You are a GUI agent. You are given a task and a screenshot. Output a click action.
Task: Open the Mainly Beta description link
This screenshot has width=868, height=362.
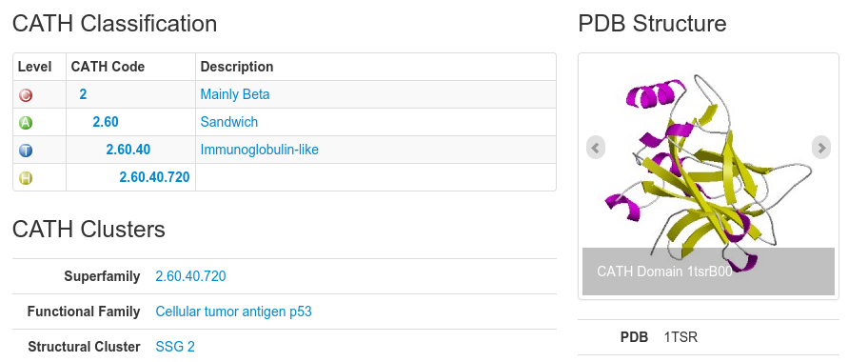pos(235,94)
